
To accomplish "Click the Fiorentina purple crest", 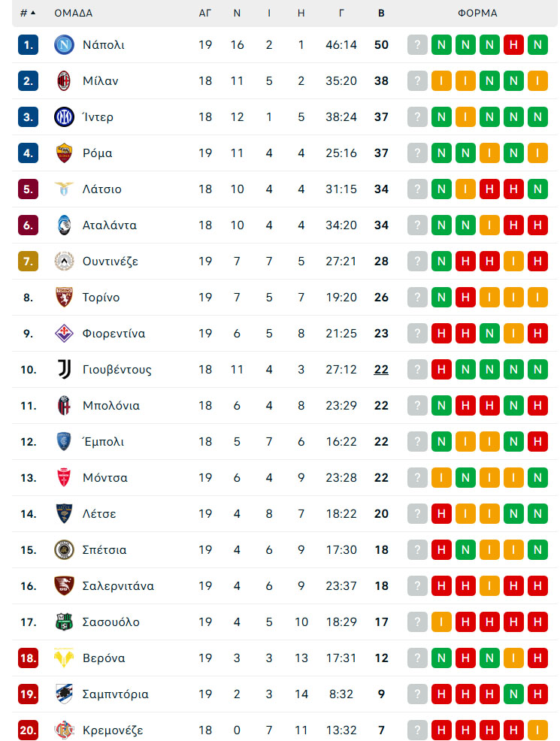I will [64, 334].
